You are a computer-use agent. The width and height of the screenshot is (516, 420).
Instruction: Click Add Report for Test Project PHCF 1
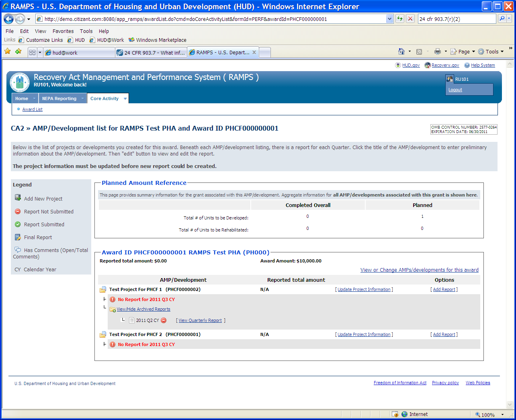point(444,289)
